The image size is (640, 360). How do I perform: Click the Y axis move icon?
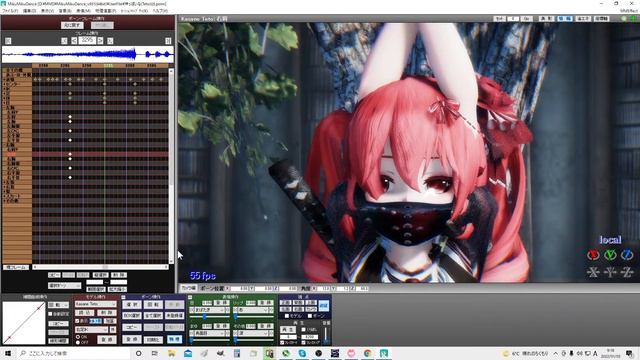point(610,272)
